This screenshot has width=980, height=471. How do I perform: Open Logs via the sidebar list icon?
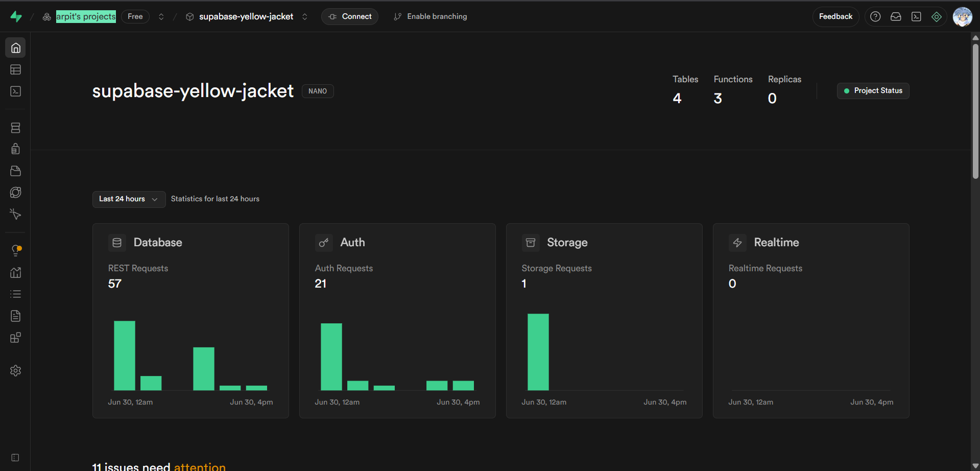click(16, 294)
